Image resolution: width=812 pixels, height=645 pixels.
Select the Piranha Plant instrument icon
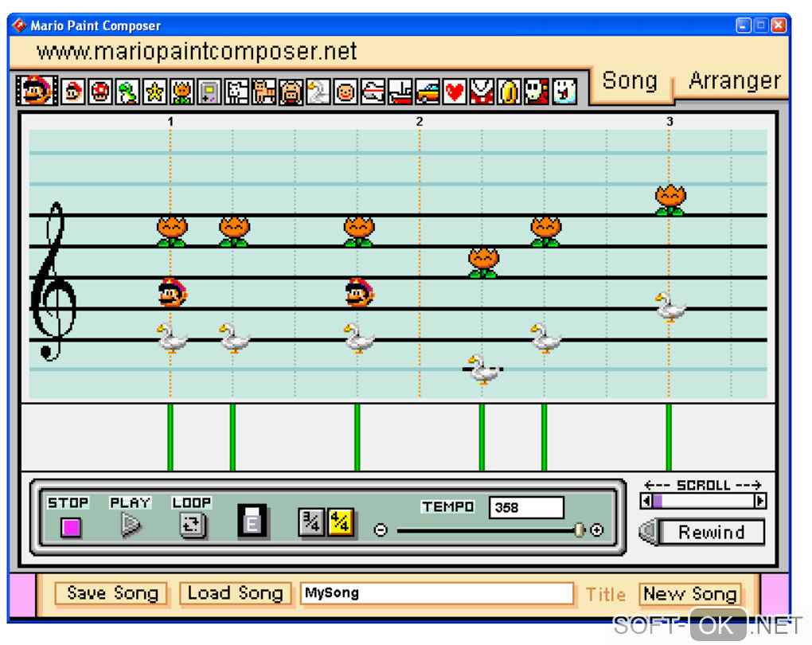(x=482, y=92)
